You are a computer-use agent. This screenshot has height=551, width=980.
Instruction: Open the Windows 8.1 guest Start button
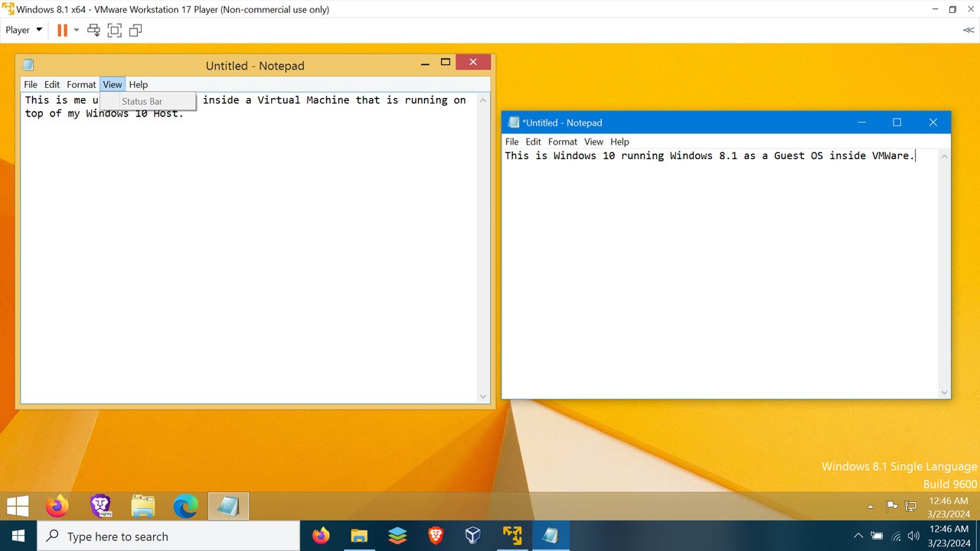pyautogui.click(x=18, y=506)
